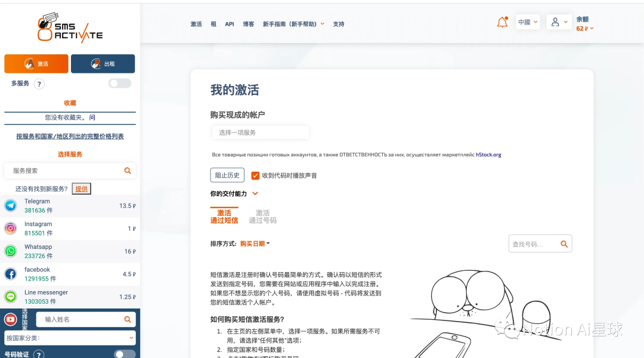
Task: Click the search icon in 查找号码 field
Action: 564,244
